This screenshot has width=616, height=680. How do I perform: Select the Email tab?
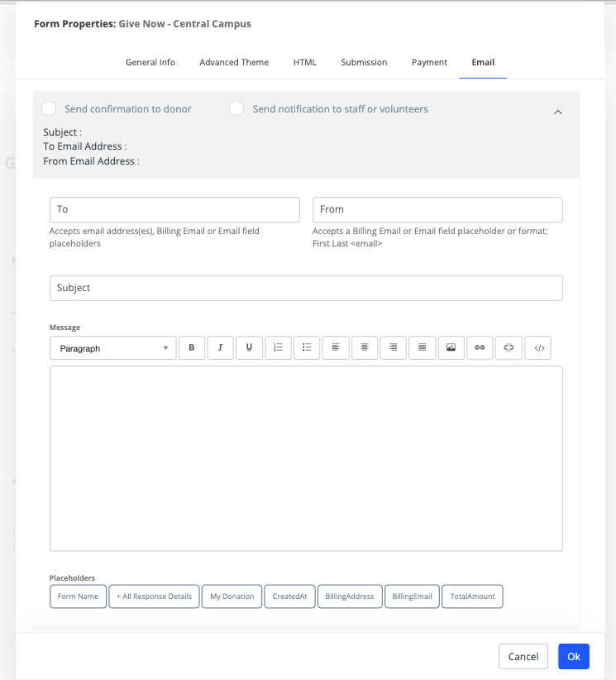(x=483, y=62)
